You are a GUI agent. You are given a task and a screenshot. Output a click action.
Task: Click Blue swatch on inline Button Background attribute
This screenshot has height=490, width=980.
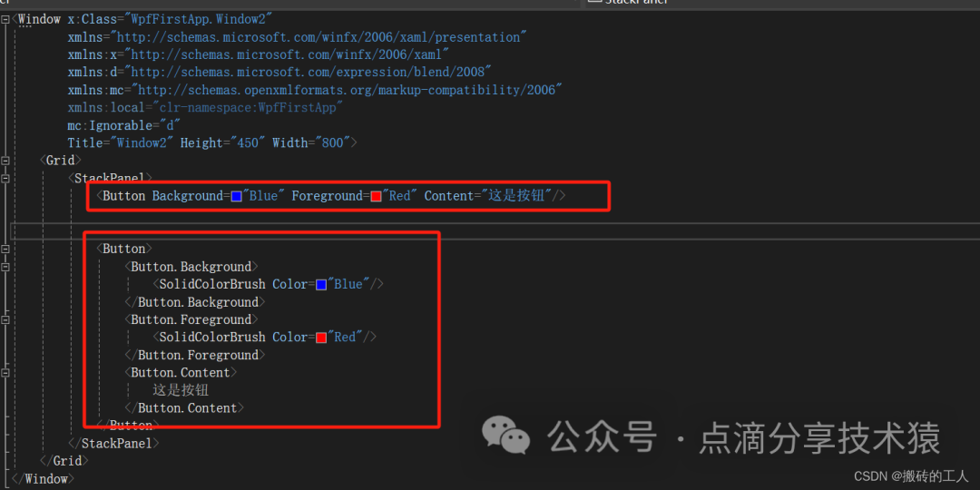point(236,196)
